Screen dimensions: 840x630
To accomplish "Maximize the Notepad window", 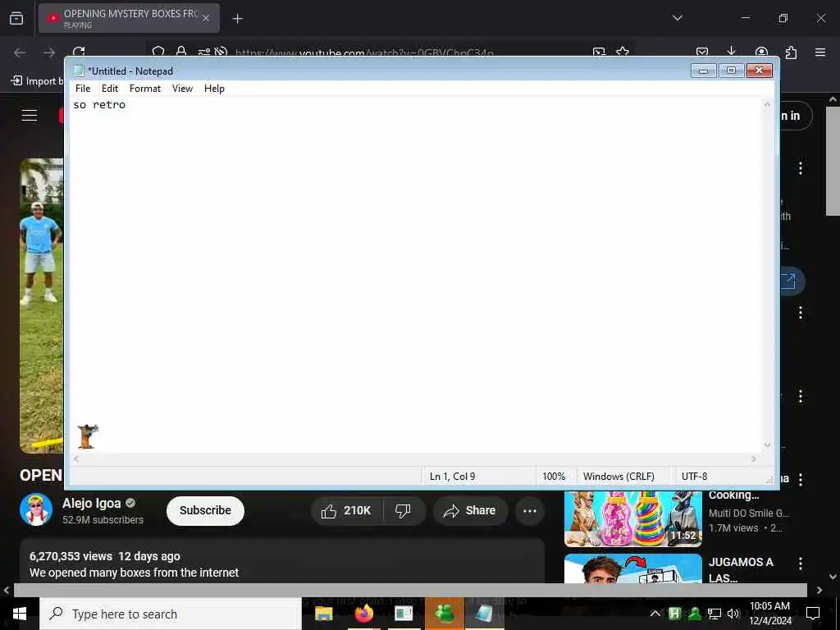I will (x=731, y=71).
